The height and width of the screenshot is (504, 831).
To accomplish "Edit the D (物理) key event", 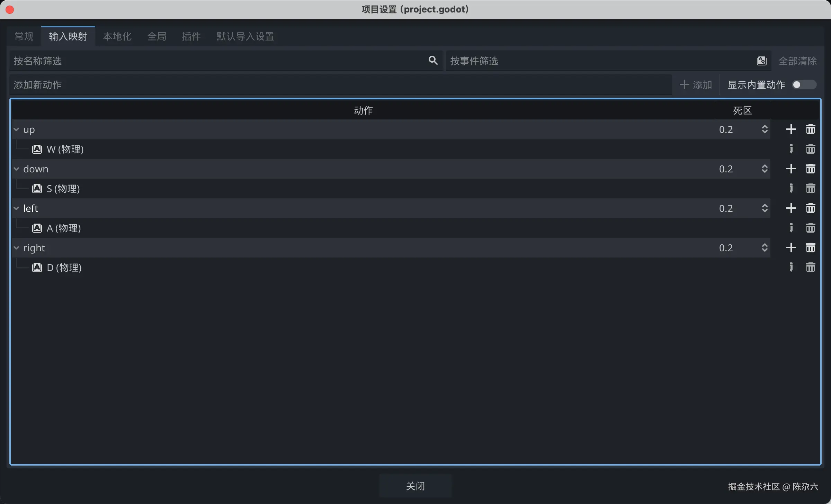I will [x=791, y=268].
